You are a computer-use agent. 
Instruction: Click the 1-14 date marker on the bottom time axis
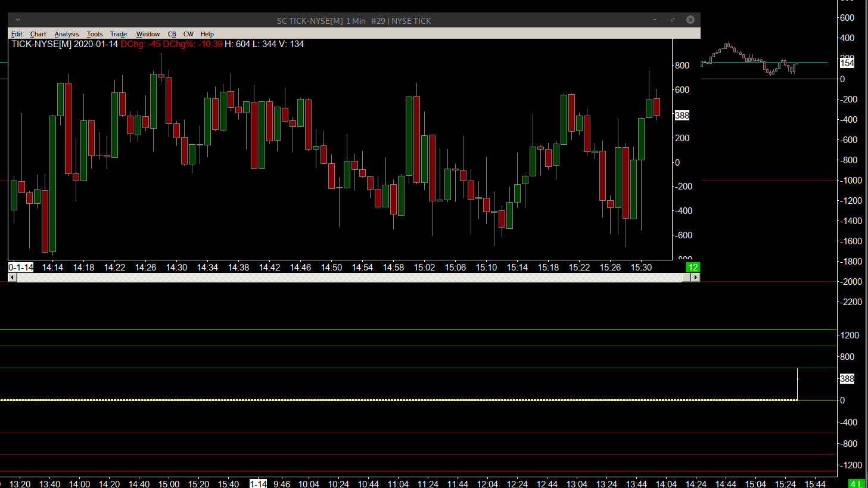click(259, 484)
